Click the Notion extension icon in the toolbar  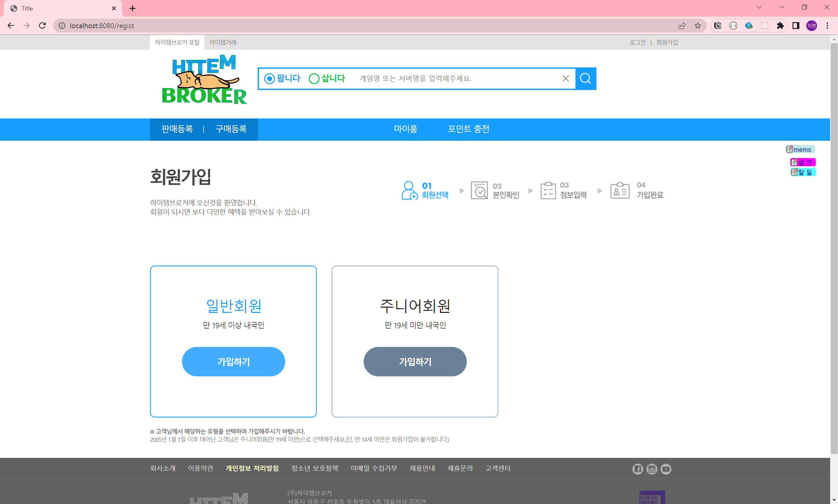[x=718, y=26]
